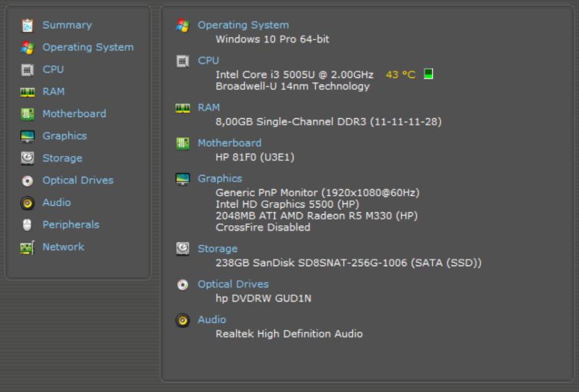Click Realtek High Definition Audio text
579x392 pixels.
point(289,334)
